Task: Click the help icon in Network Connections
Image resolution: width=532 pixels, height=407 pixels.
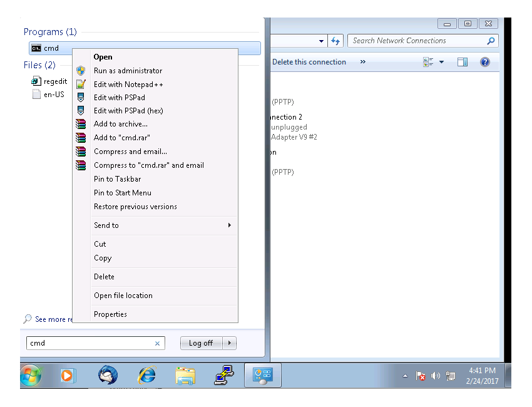Action: click(x=485, y=62)
